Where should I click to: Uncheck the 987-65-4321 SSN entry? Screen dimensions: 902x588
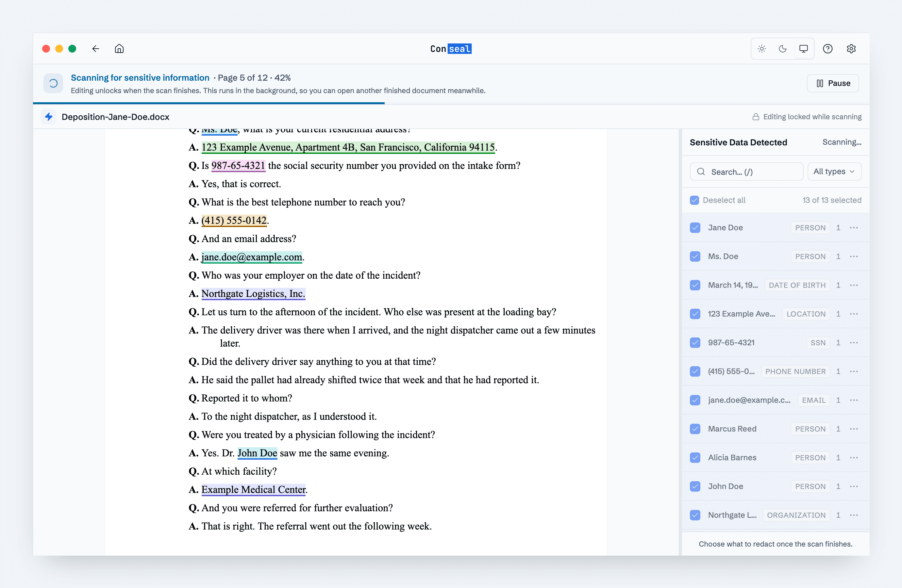point(695,342)
